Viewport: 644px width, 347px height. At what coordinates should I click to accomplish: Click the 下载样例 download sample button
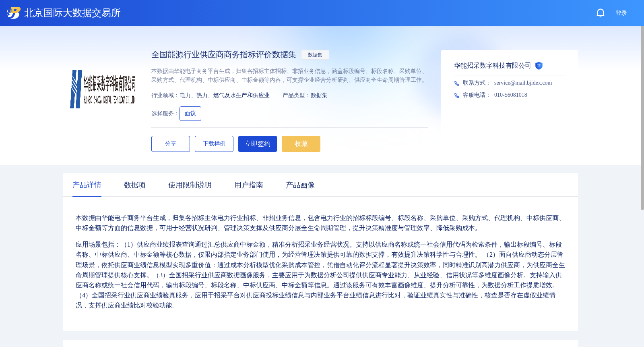[214, 144]
